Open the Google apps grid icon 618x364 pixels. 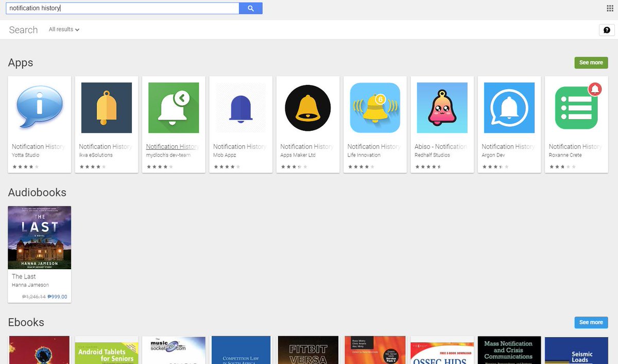click(610, 8)
